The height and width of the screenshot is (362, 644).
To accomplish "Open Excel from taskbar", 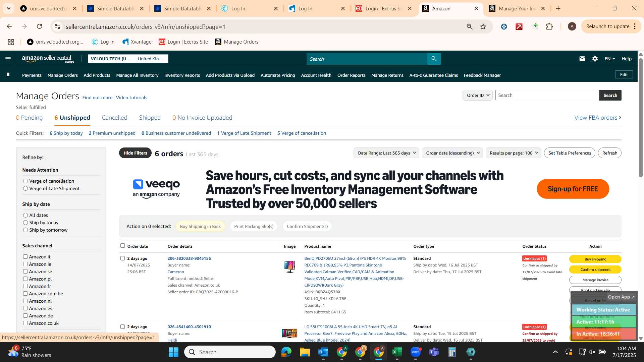I will click(397, 352).
